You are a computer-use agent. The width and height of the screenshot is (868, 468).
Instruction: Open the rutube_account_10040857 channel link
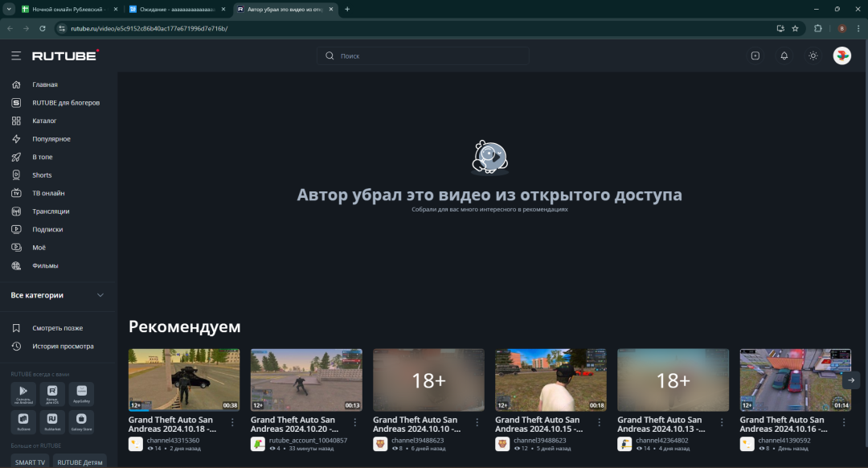[309, 441]
